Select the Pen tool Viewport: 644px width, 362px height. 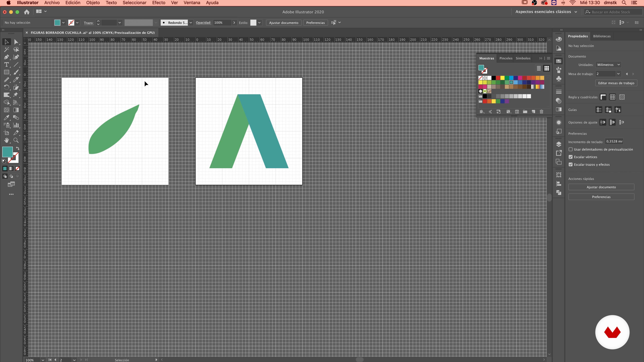tap(7, 57)
